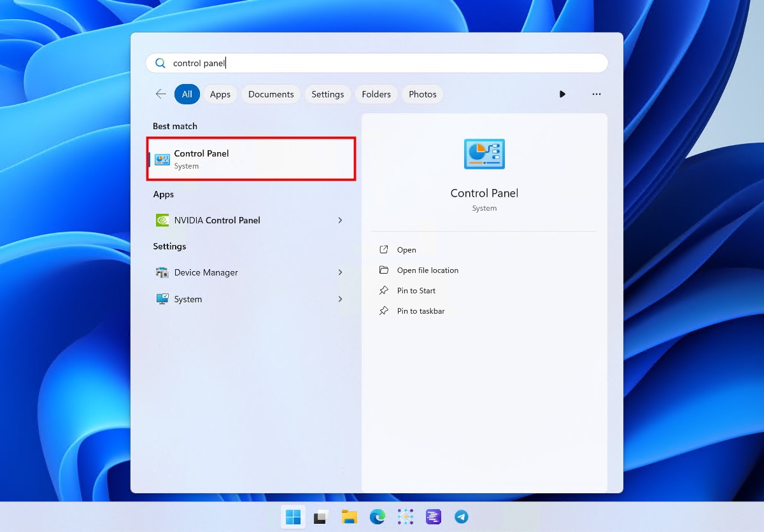The width and height of the screenshot is (764, 532).
Task: Expand NVIDIA Control Panel options chevron
Action: (x=340, y=220)
